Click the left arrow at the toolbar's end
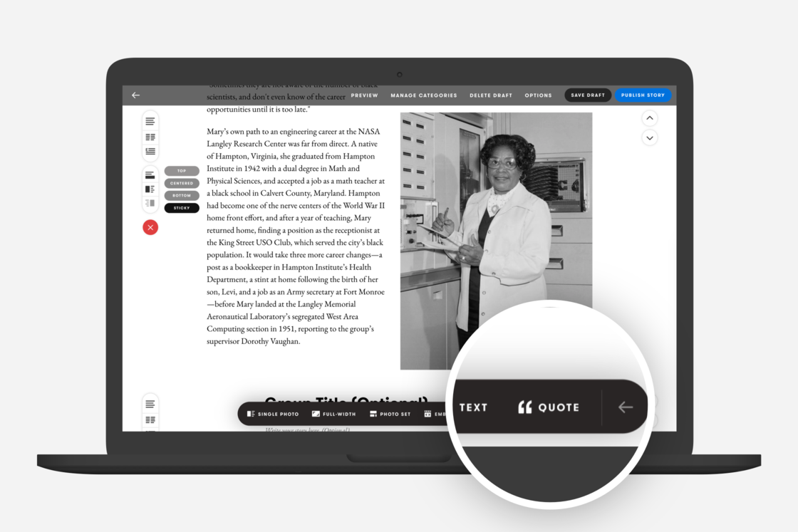 pyautogui.click(x=626, y=407)
